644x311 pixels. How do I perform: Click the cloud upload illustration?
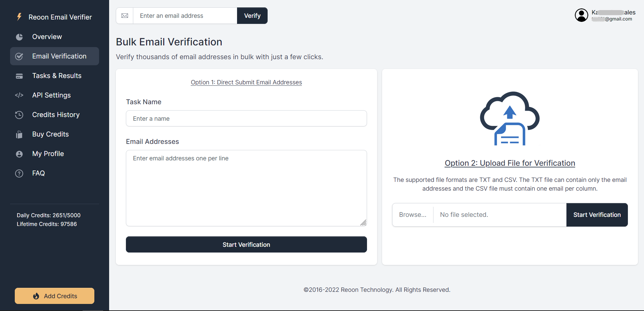[510, 118]
